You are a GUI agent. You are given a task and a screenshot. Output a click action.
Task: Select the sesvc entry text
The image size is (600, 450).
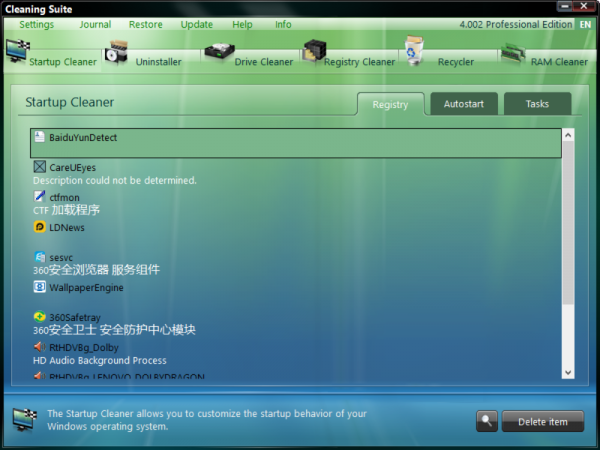pos(61,258)
